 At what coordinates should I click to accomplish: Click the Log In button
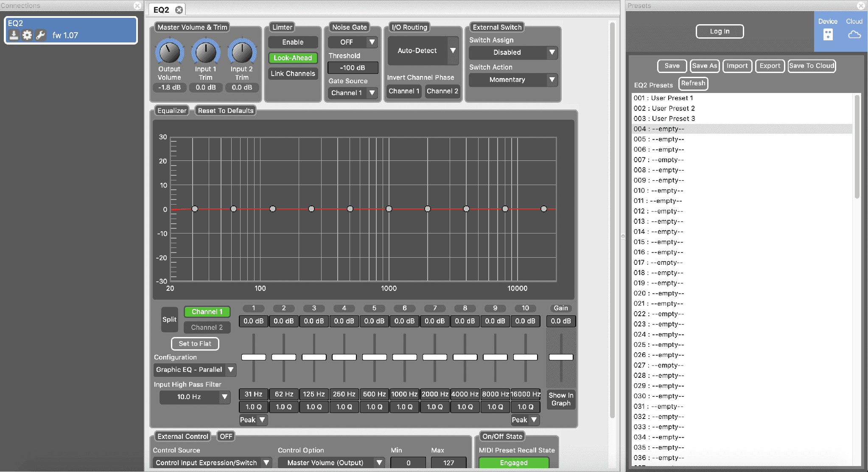click(x=720, y=31)
